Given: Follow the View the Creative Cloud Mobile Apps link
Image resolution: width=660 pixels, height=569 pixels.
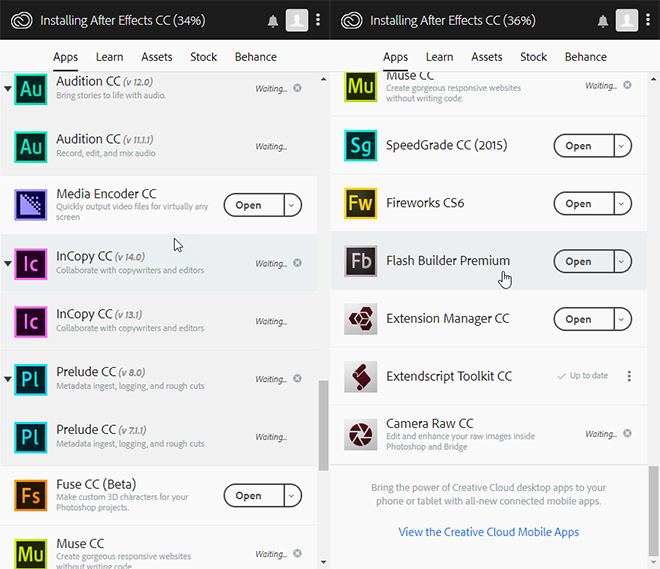Looking at the screenshot, I should click(x=488, y=532).
